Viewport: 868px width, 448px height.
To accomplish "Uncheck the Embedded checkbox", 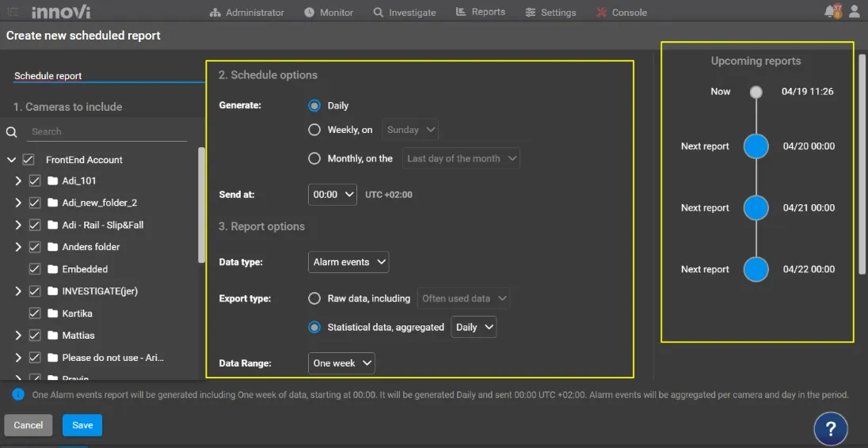I will pos(35,269).
